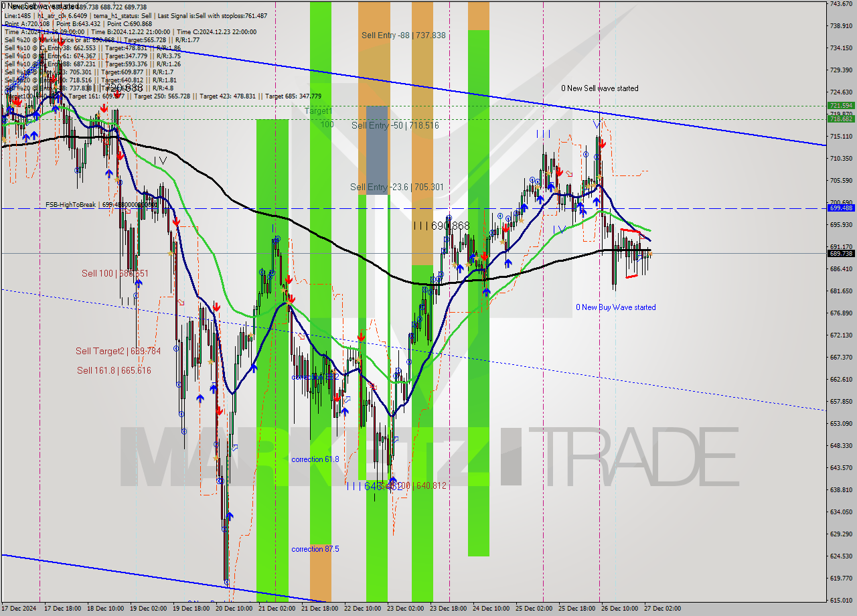Click the Time A / Time B / Time C info line
857x616 pixels.
pyautogui.click(x=131, y=31)
